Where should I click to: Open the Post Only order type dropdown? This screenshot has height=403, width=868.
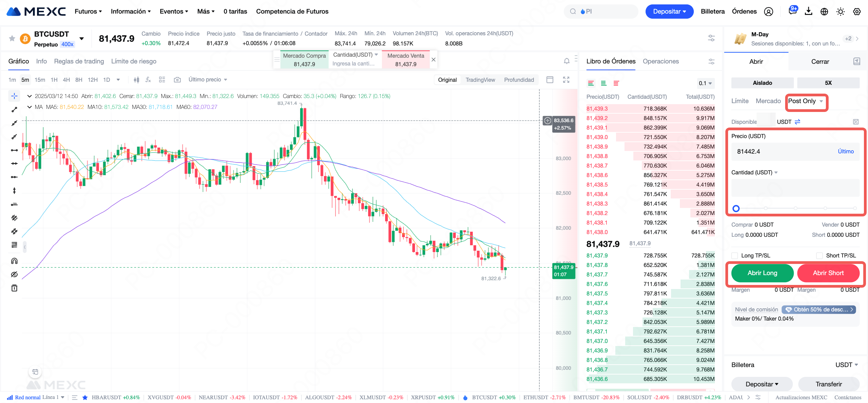click(806, 101)
